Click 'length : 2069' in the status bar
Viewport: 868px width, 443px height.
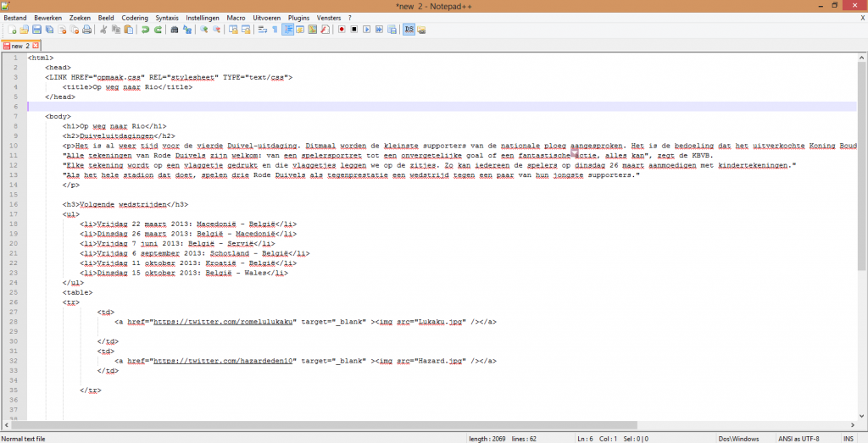click(487, 439)
